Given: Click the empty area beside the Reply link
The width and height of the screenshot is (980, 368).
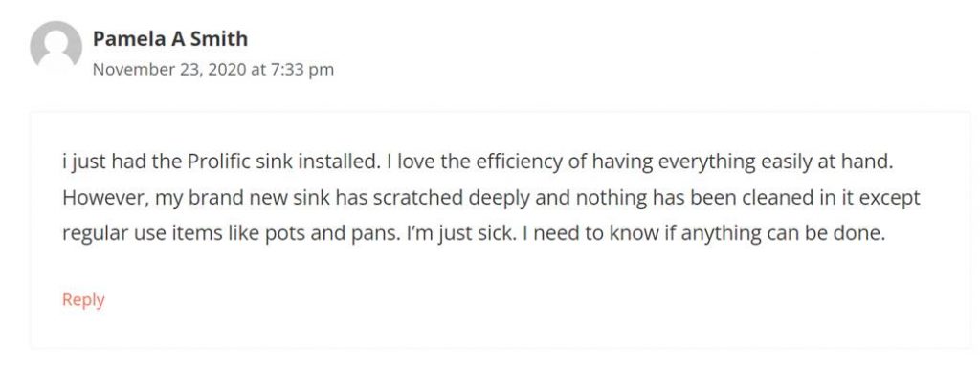Looking at the screenshot, I should [x=500, y=300].
